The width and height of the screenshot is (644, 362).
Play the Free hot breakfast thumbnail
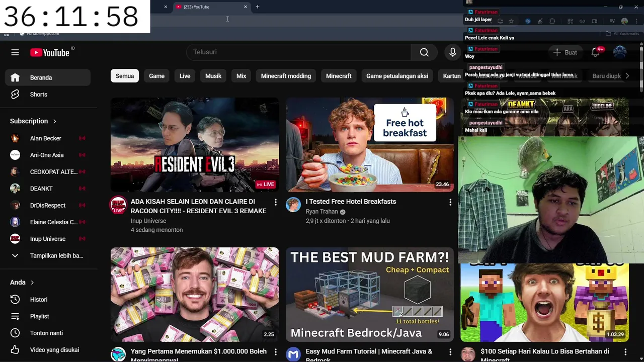click(370, 145)
